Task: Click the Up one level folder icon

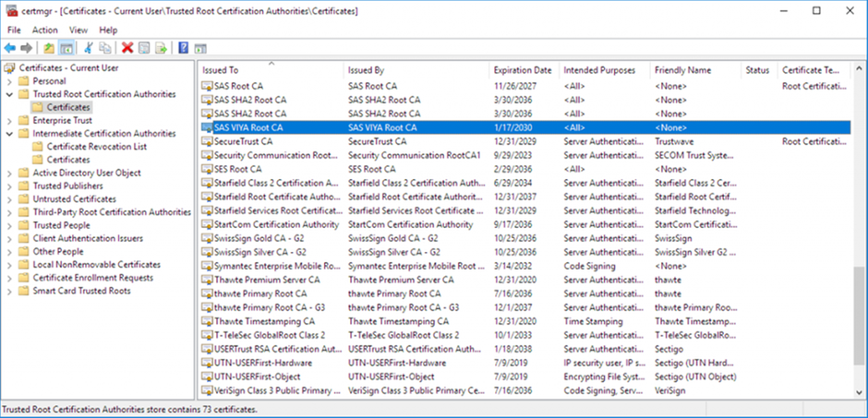Action: 49,47
